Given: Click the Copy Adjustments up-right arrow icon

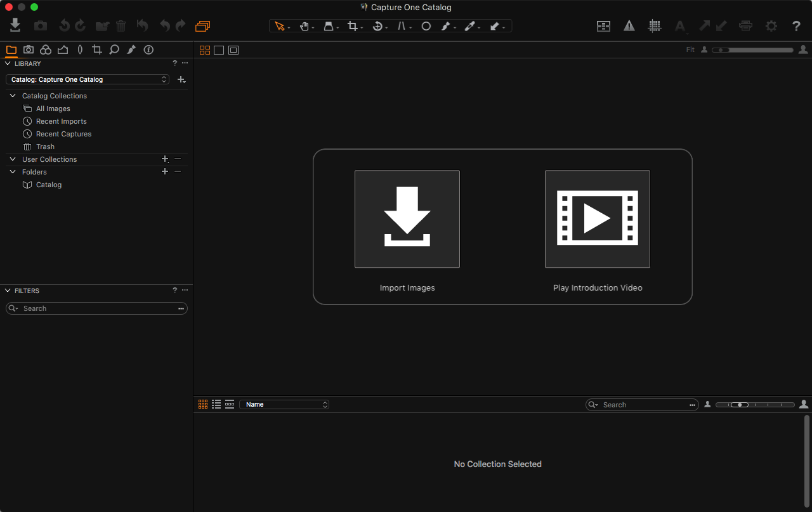Looking at the screenshot, I should tap(705, 26).
